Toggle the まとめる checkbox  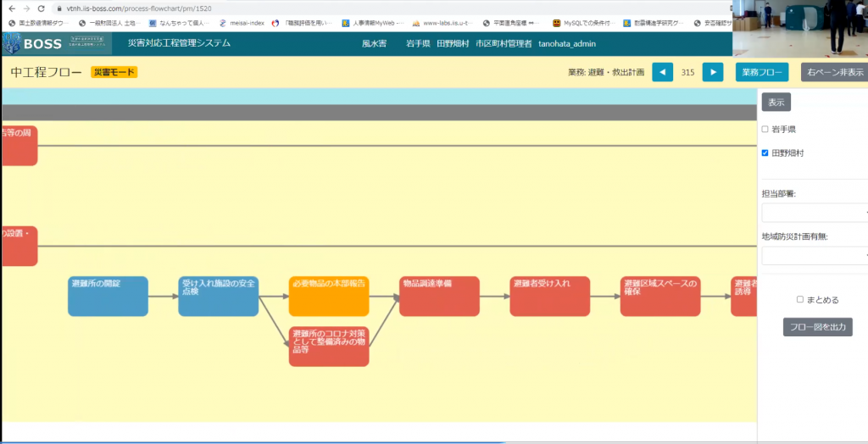800,299
